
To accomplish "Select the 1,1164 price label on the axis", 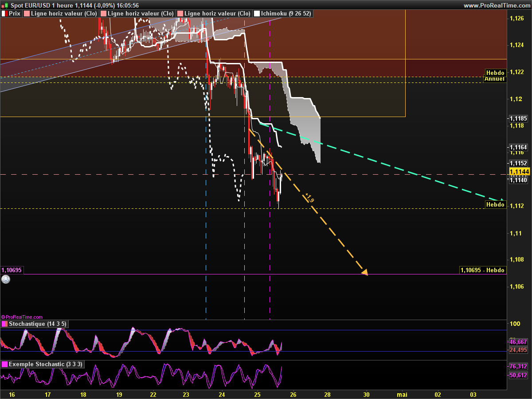I will [x=518, y=147].
